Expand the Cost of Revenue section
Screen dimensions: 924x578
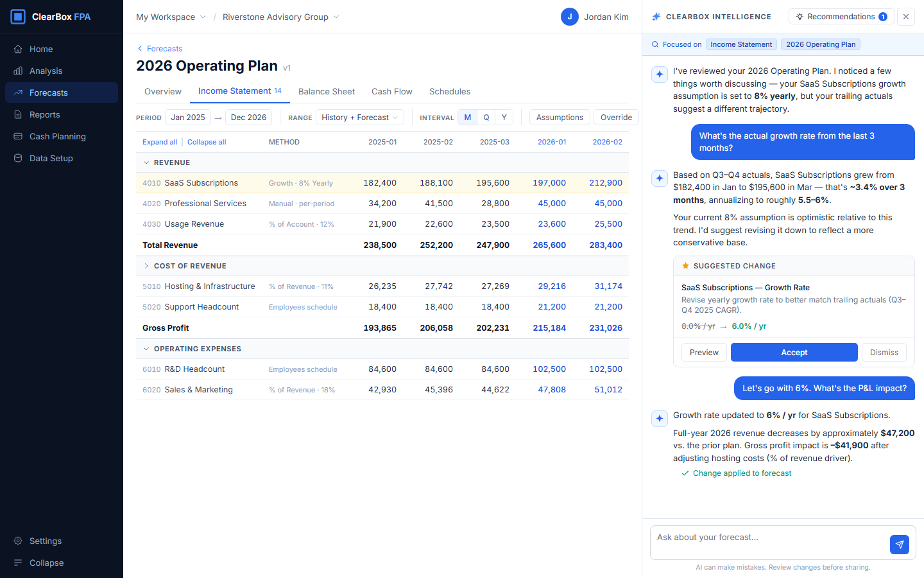[x=146, y=266]
